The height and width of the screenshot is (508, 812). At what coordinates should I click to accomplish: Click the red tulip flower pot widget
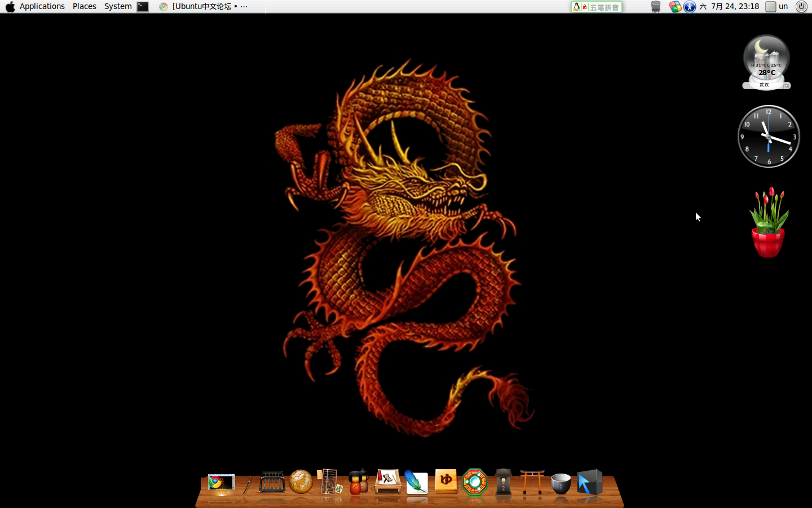pos(768,222)
